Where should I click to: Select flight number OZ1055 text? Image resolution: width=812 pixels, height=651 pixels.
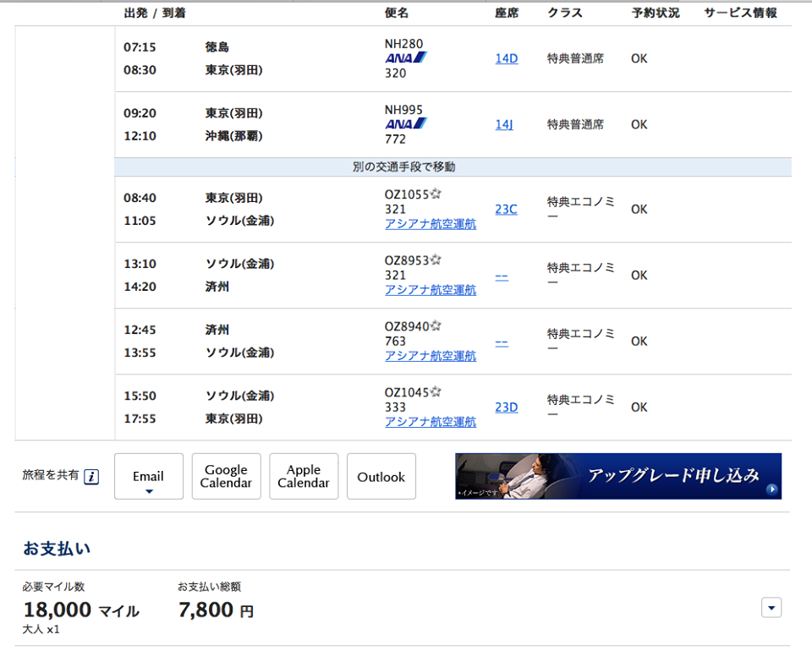tap(407, 194)
